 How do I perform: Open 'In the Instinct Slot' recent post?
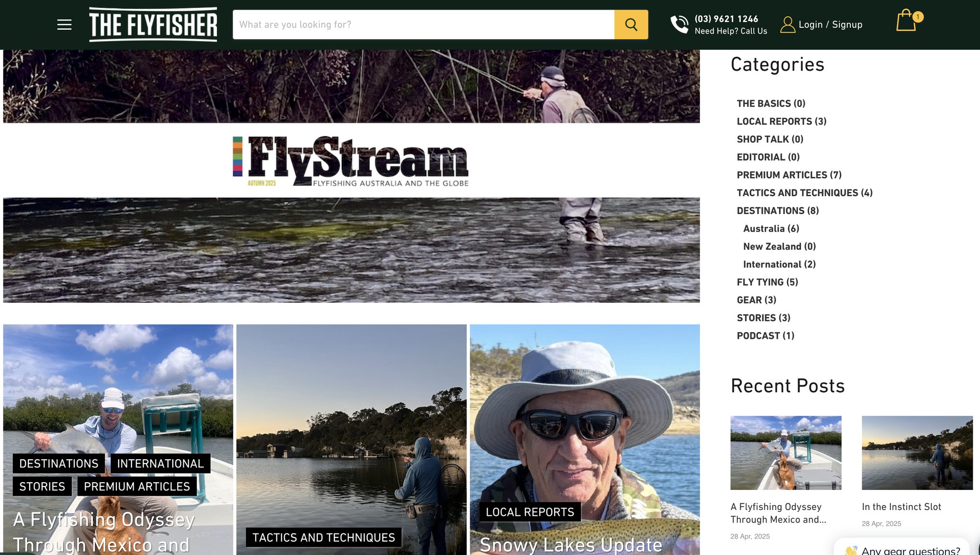(902, 507)
